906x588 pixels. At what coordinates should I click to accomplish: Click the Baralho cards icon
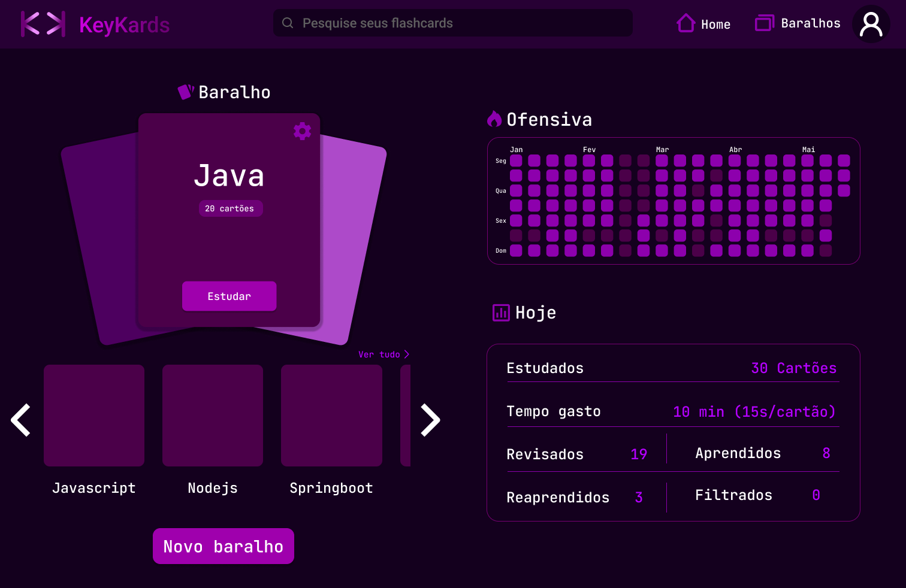coord(186,92)
